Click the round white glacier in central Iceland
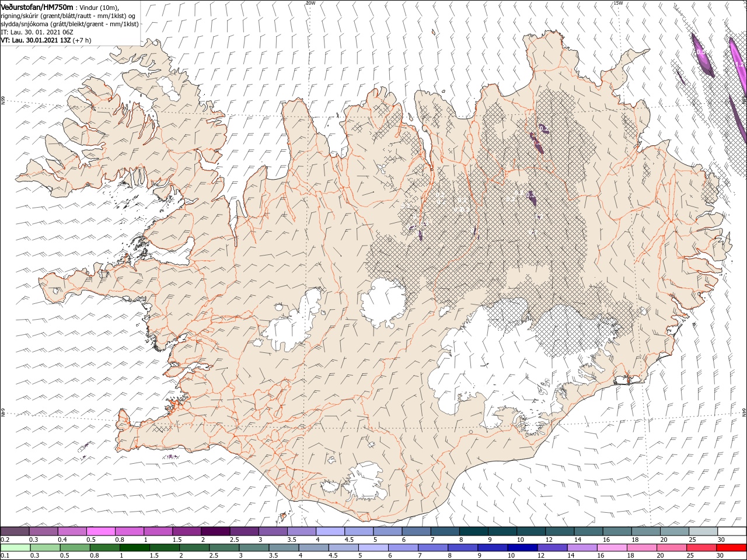The image size is (747, 560). click(x=383, y=302)
